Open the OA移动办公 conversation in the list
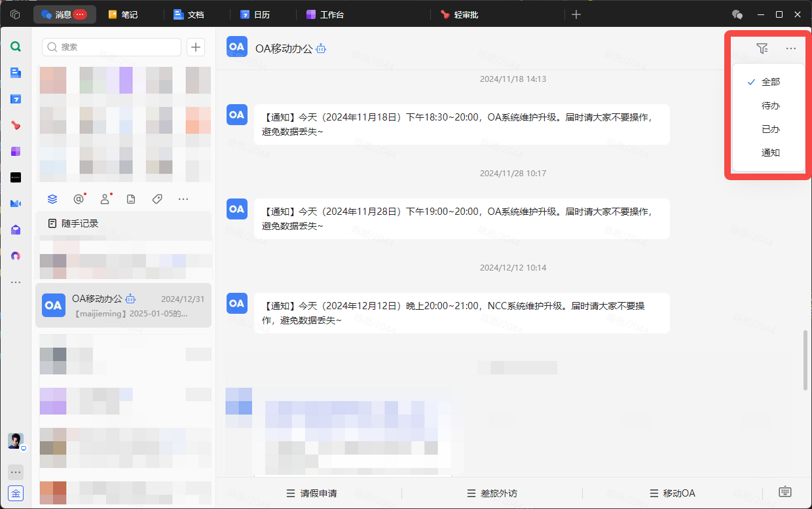Screen dimensions: 812x509 pyautogui.click(x=124, y=305)
